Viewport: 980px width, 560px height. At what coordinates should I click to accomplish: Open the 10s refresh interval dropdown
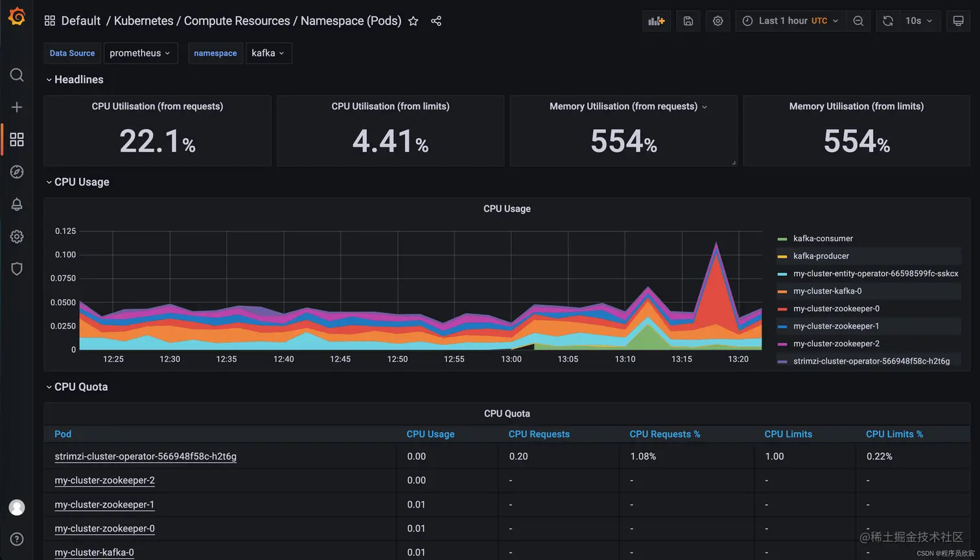[x=919, y=21]
